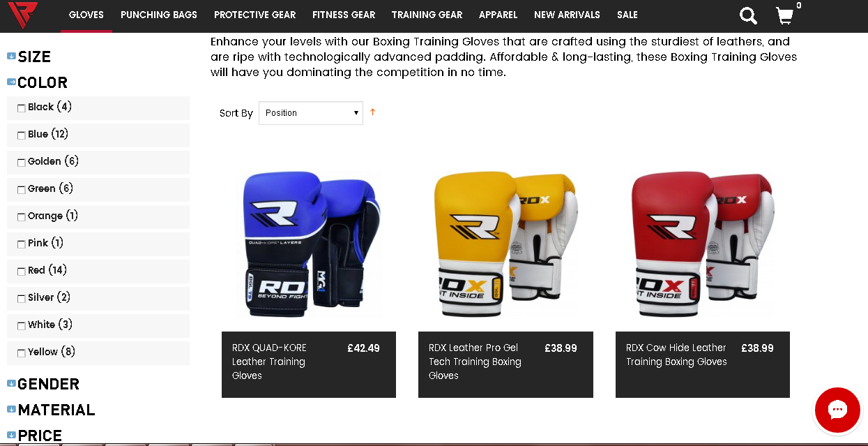Tick the Red color checkbox
868x446 pixels.
(21, 272)
